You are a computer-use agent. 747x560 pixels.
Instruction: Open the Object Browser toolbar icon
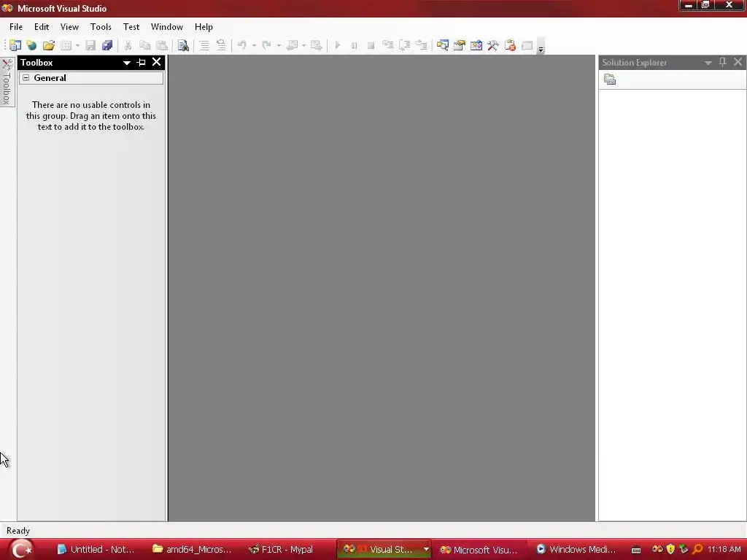point(476,45)
